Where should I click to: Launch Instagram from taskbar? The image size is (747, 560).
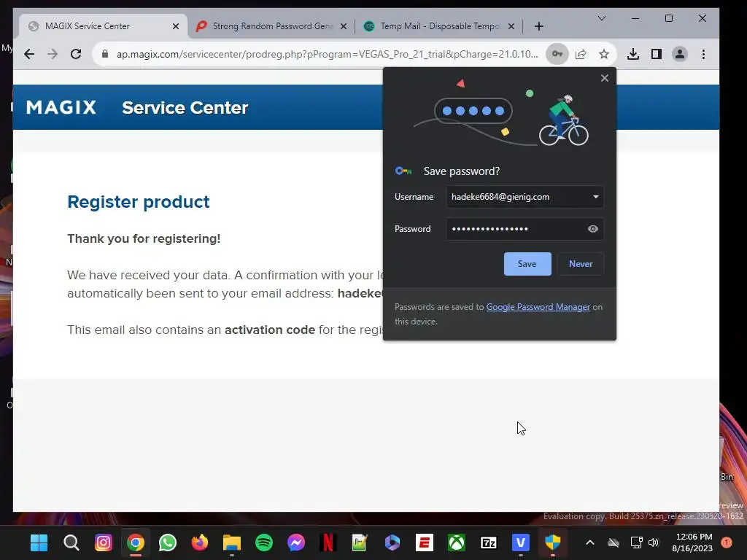pos(104,542)
